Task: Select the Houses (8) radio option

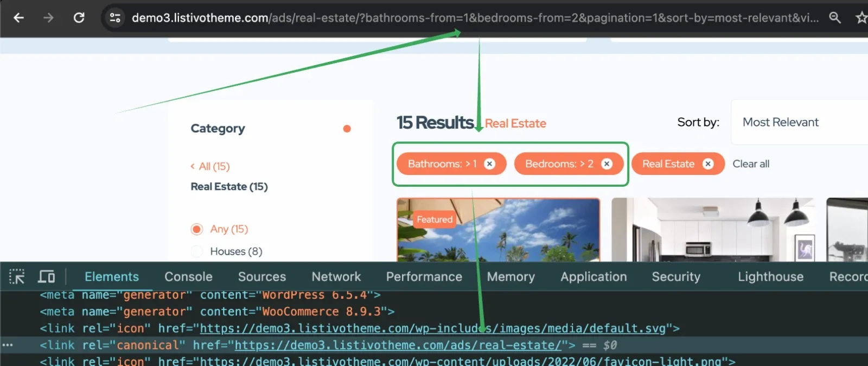Action: 197,251
